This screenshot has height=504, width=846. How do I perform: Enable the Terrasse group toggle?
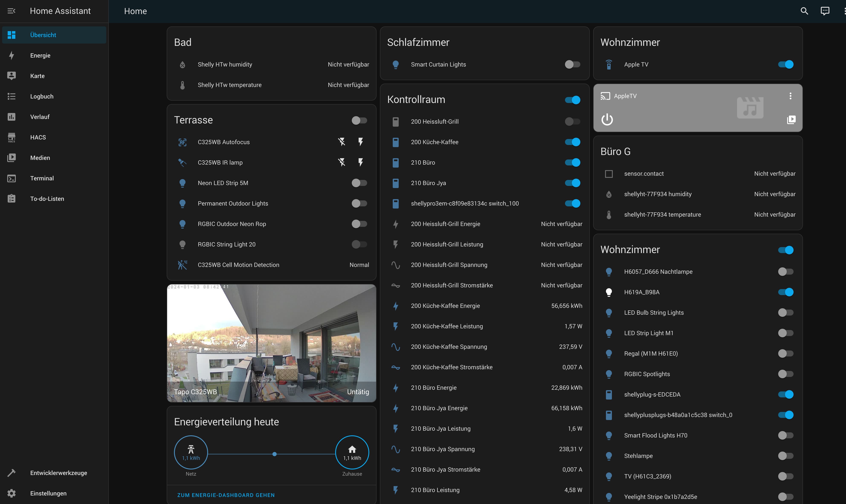click(x=359, y=120)
